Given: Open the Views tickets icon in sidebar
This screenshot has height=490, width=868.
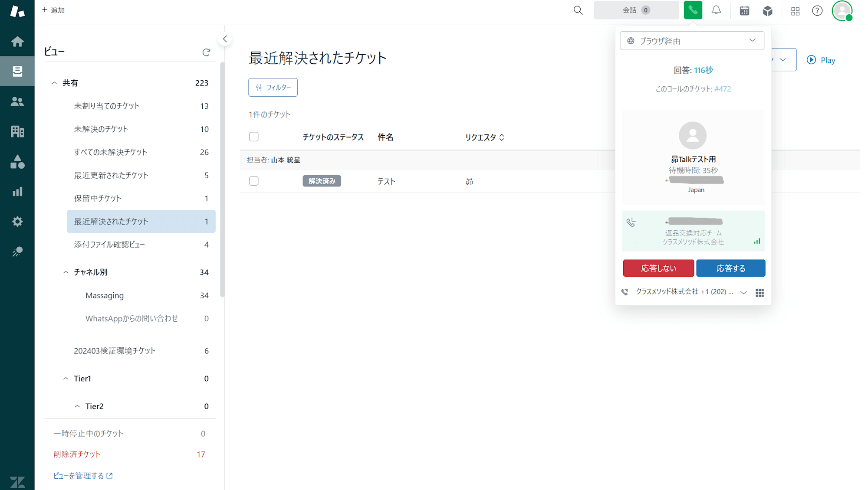Looking at the screenshot, I should [x=17, y=71].
